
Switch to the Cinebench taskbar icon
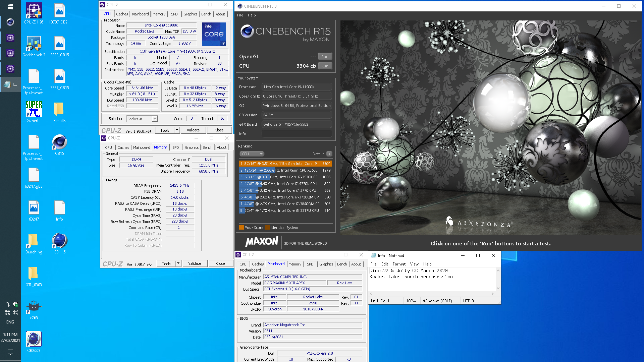(x=10, y=22)
